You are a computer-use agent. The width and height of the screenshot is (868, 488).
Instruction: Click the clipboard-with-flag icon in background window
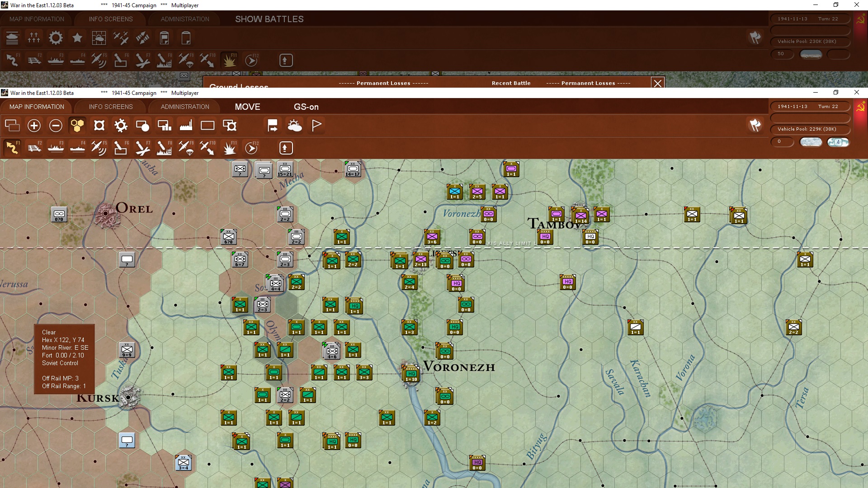click(164, 38)
